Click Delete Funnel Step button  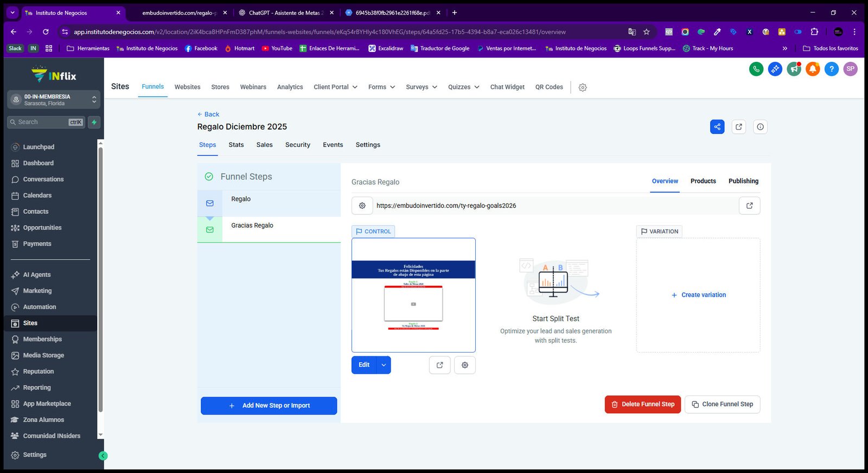pyautogui.click(x=643, y=404)
